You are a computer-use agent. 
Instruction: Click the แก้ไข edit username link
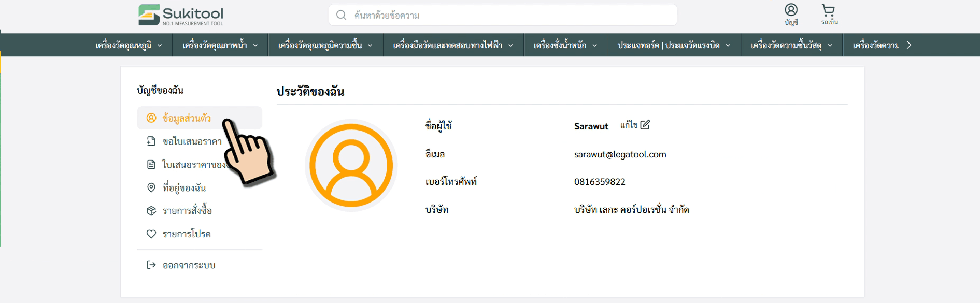coord(629,125)
